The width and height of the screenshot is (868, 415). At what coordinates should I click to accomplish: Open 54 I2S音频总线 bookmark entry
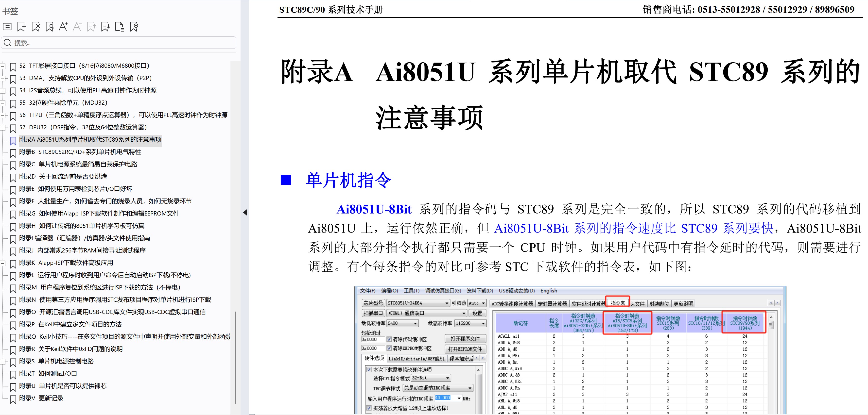[87, 90]
